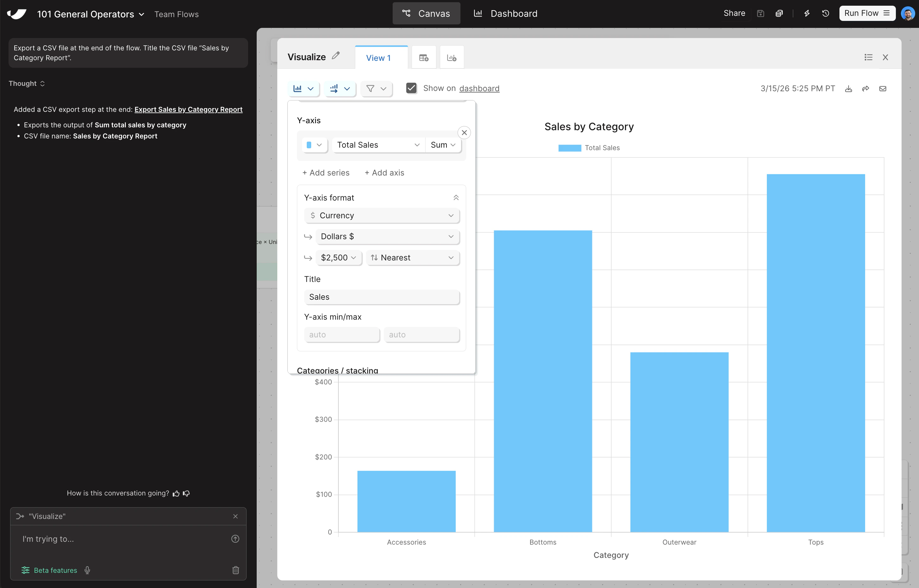Open the database stack icon in top bar
This screenshot has width=919, height=588.
click(779, 13)
